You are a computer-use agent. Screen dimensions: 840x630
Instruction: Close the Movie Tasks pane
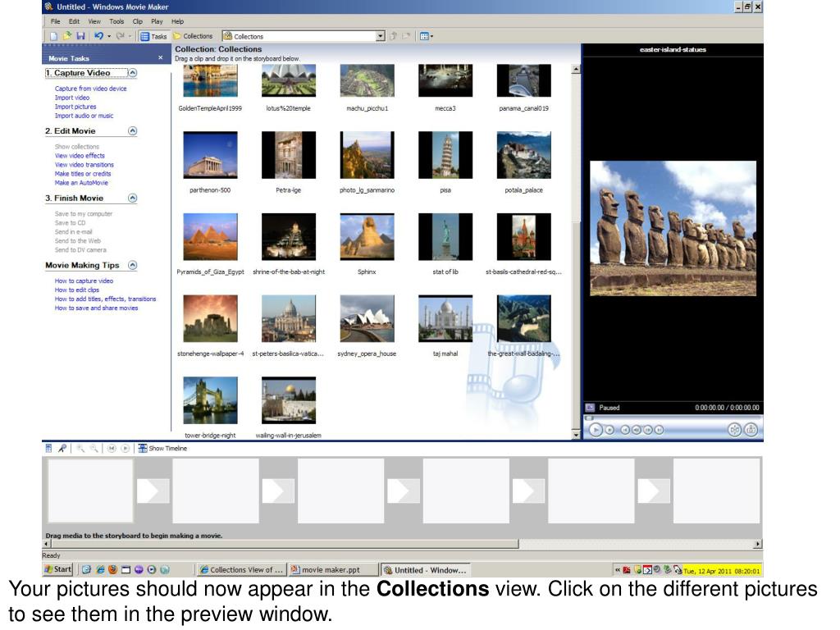[160, 58]
